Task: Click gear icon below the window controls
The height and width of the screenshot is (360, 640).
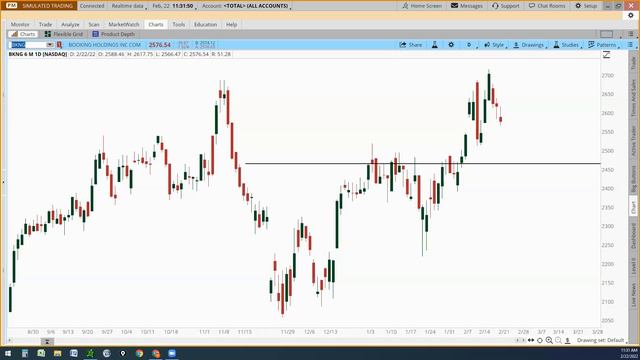Action: (631, 16)
